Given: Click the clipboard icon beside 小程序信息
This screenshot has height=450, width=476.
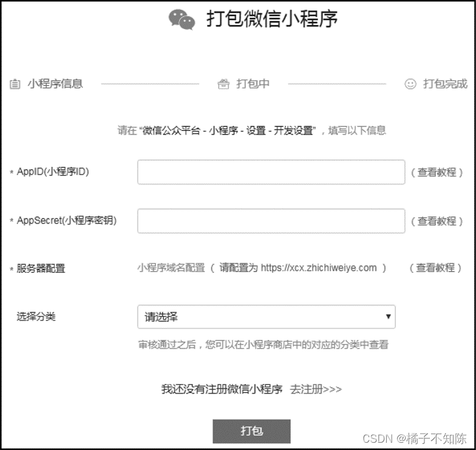Looking at the screenshot, I should click(x=15, y=84).
